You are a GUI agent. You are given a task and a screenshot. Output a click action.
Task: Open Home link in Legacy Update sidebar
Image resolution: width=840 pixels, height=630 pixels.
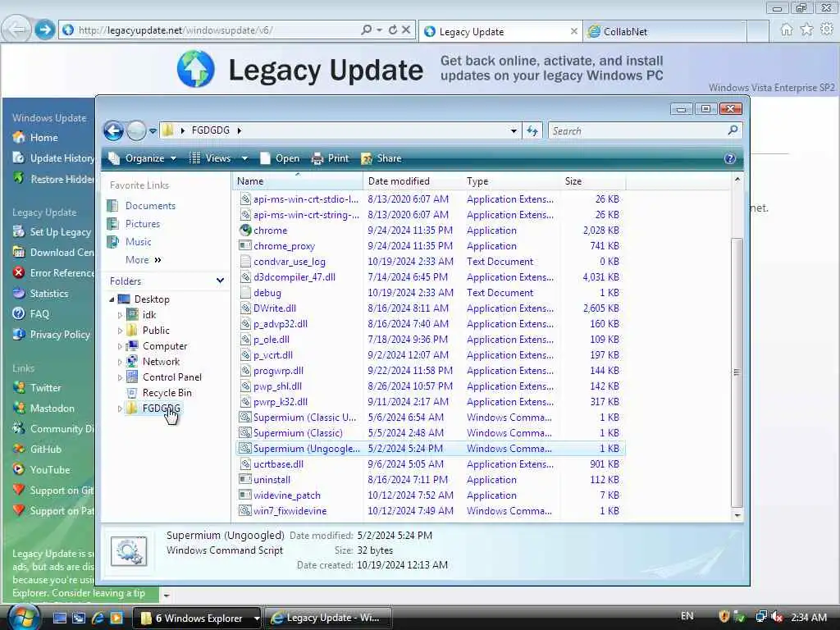tap(44, 138)
